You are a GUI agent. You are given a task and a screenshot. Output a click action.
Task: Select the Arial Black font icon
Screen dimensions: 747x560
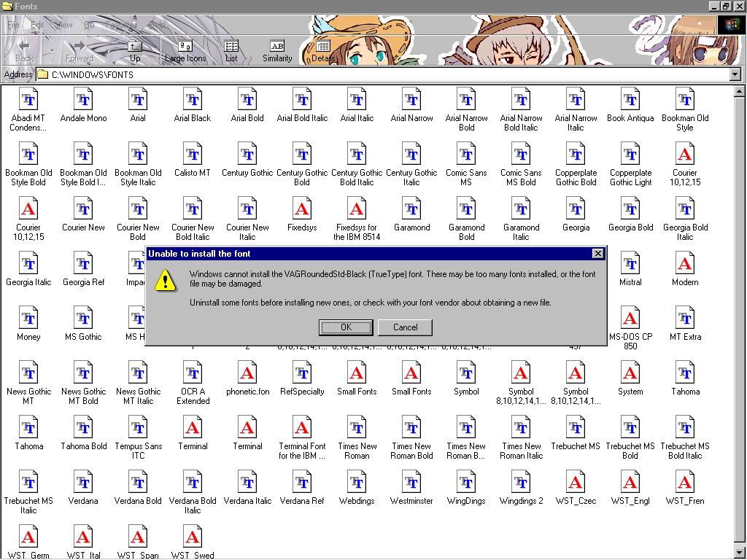(193, 100)
